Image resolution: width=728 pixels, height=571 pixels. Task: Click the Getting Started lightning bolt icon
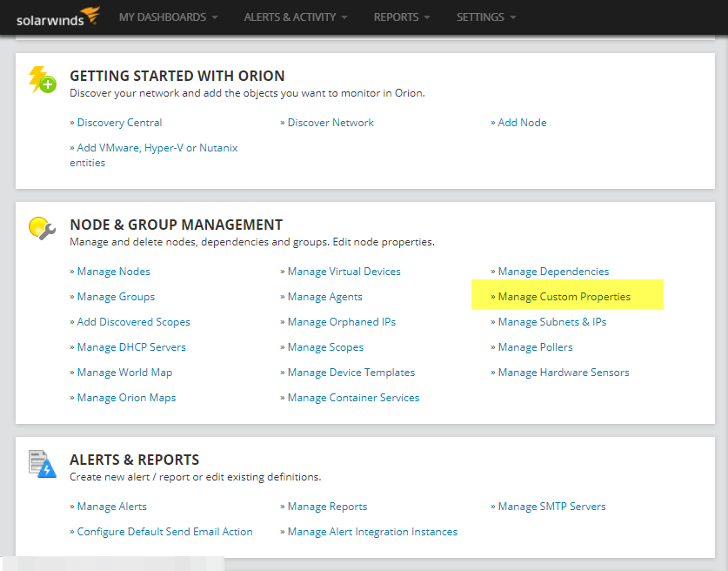pyautogui.click(x=43, y=80)
